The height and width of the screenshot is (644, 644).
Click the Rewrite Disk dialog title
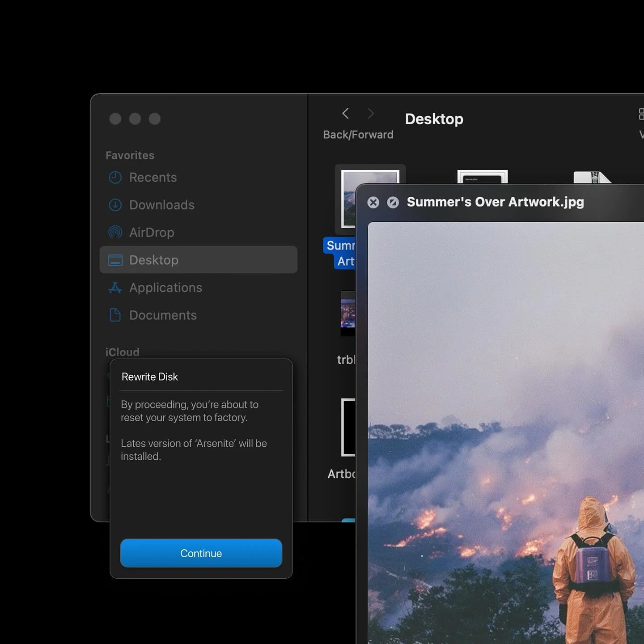point(150,377)
